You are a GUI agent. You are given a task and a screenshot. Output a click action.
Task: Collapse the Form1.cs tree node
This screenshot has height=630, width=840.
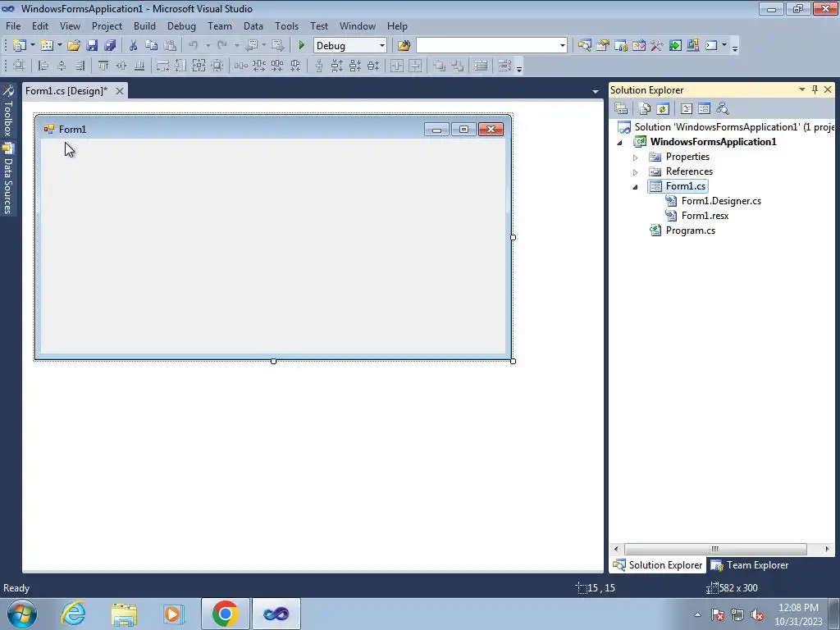pyautogui.click(x=636, y=187)
